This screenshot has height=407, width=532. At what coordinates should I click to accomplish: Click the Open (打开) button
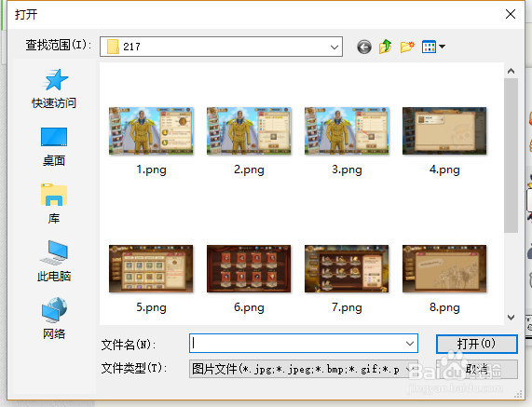tap(477, 344)
